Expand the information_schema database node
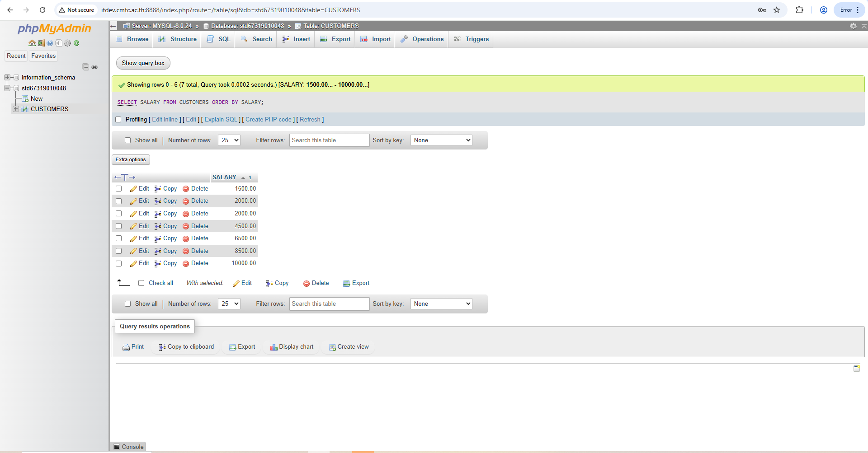 (7, 78)
